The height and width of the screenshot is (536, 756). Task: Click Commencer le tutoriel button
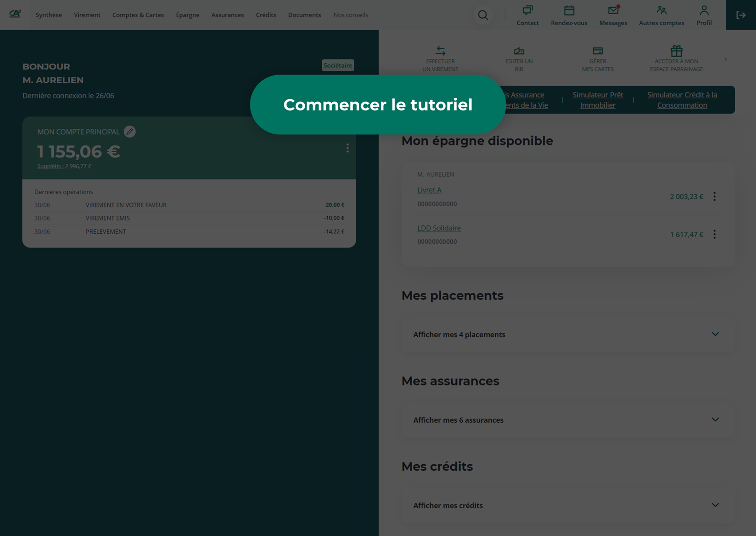coord(378,104)
